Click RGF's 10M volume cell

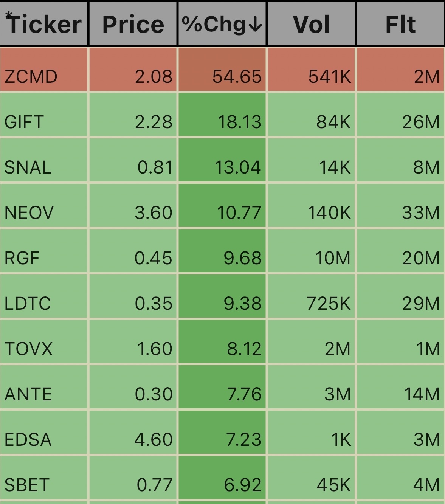(x=312, y=251)
